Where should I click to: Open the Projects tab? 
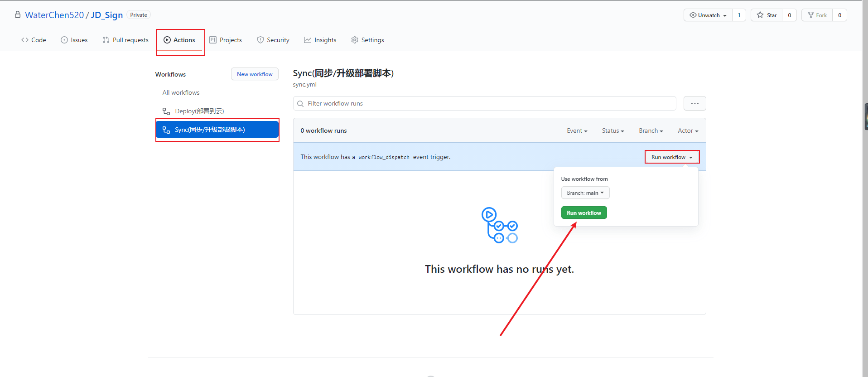[x=226, y=40]
